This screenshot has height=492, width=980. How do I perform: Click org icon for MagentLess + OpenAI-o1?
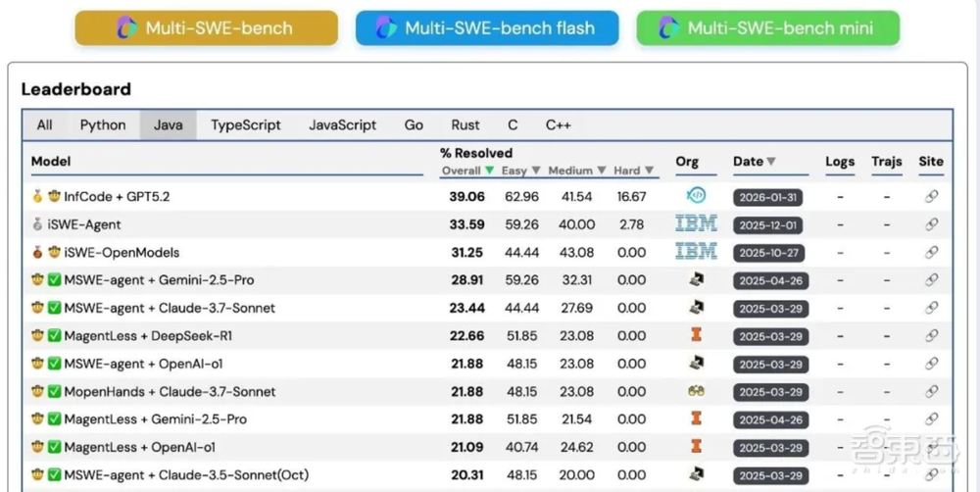[696, 446]
